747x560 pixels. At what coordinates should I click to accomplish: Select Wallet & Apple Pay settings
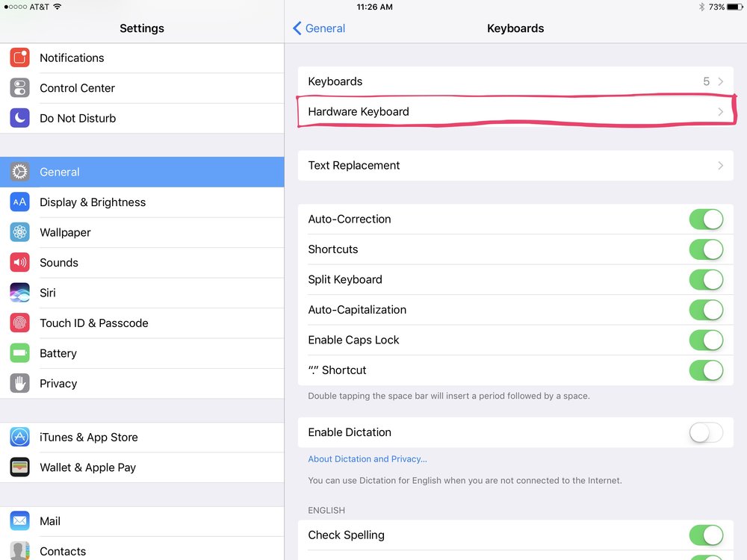click(87, 467)
